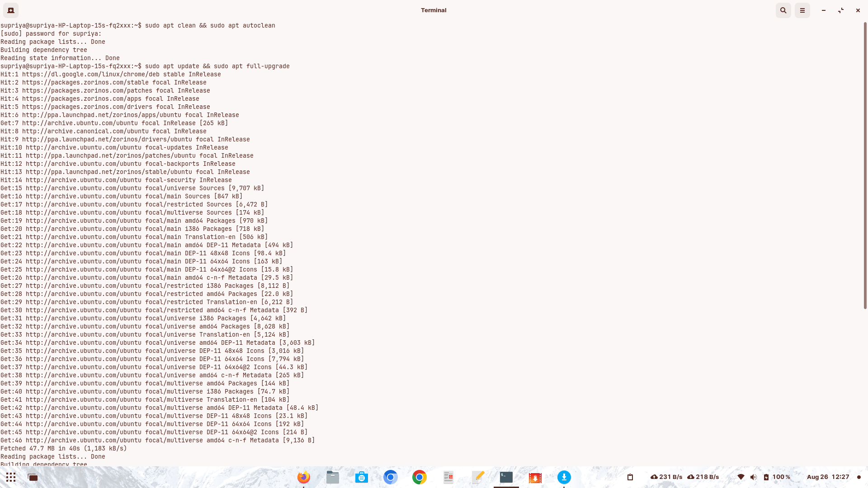Open terminal search
This screenshot has width=868, height=488.
[783, 10]
